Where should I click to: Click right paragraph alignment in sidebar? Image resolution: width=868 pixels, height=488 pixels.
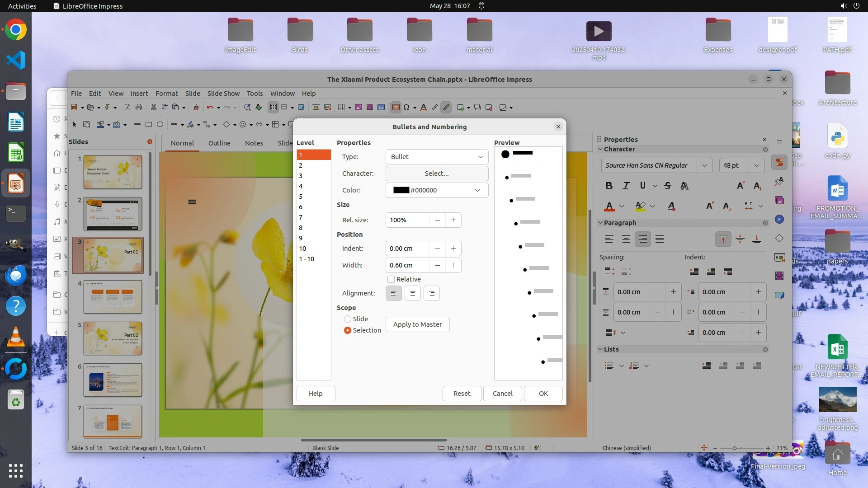pos(642,239)
